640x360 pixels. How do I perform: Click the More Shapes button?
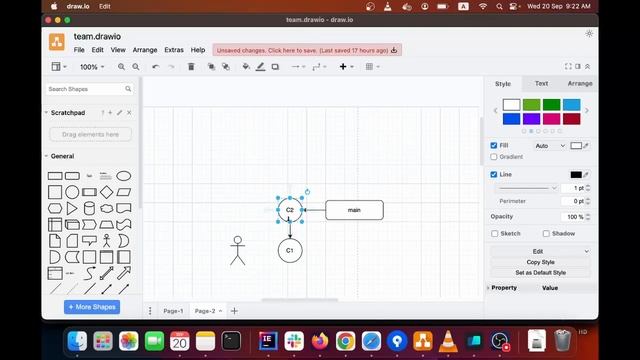pos(92,307)
